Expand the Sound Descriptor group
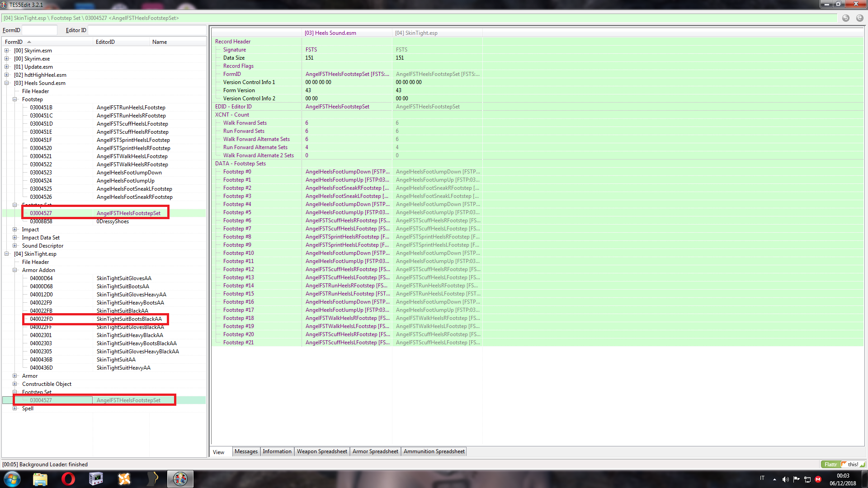The image size is (868, 488). (x=15, y=246)
